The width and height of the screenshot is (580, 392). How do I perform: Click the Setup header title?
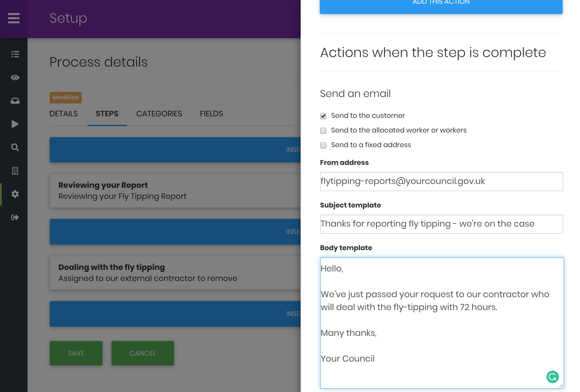(68, 18)
